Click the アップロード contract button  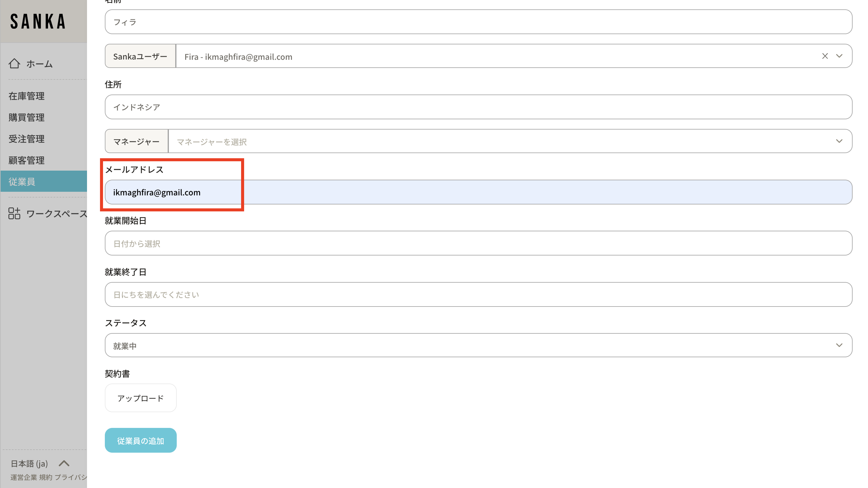pyautogui.click(x=140, y=398)
